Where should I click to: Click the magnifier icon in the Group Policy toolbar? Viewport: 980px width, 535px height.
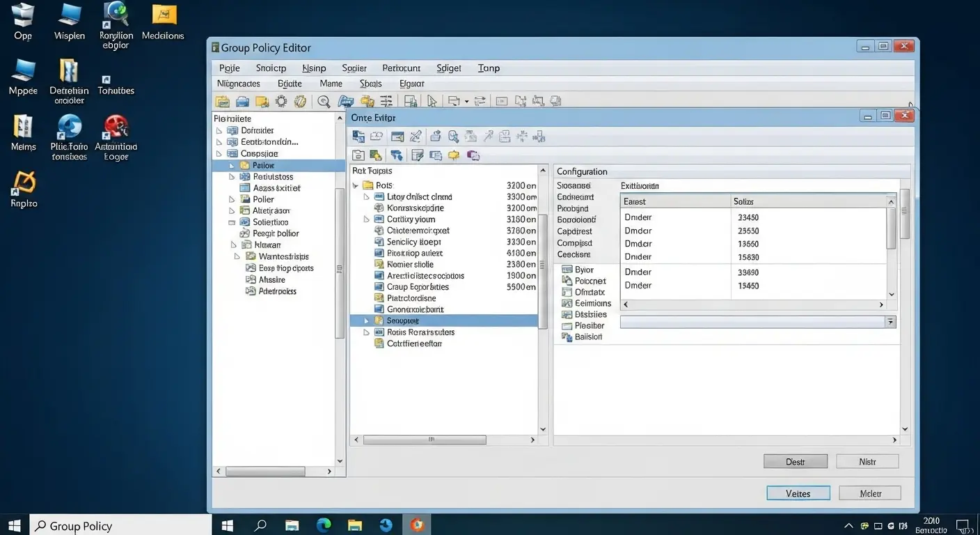(324, 102)
